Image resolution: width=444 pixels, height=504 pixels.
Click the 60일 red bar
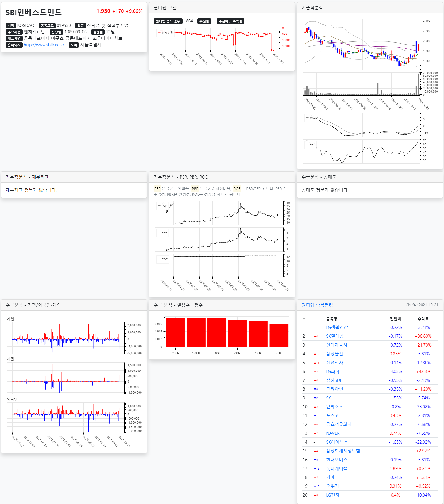point(217,332)
